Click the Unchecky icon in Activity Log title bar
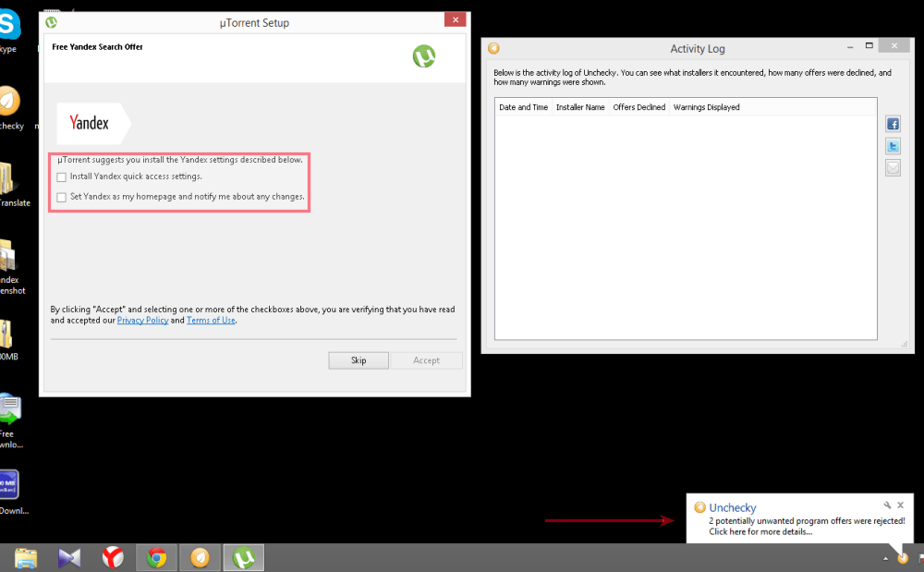This screenshot has width=924, height=572. point(493,48)
